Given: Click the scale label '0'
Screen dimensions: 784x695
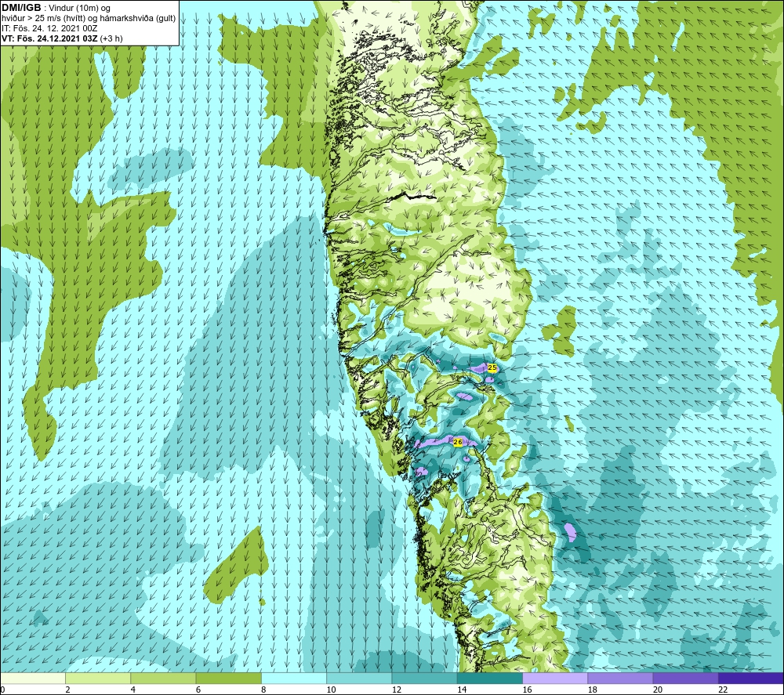Looking at the screenshot, I should pyautogui.click(x=3, y=690).
